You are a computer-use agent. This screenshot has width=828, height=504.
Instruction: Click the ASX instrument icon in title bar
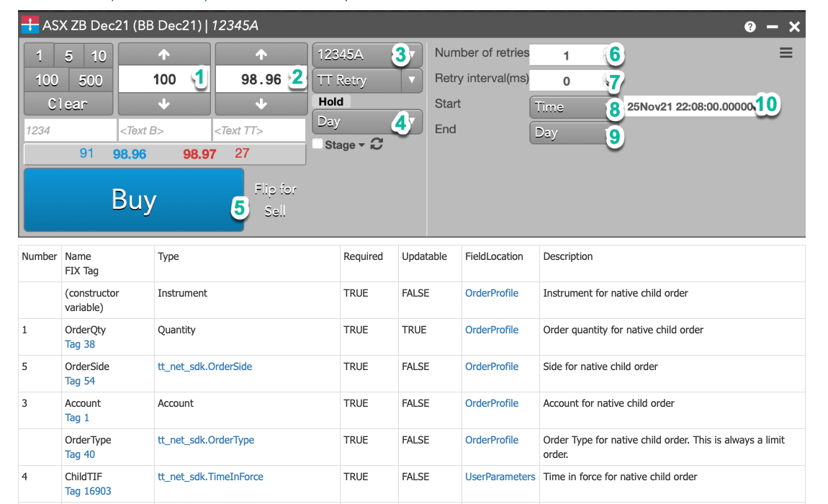30,26
